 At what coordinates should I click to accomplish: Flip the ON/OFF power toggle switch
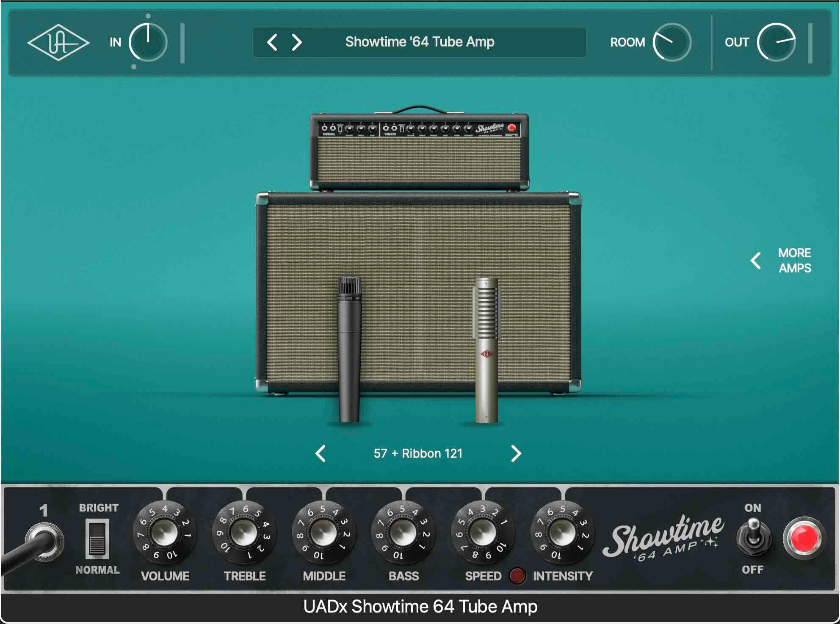[x=753, y=537]
